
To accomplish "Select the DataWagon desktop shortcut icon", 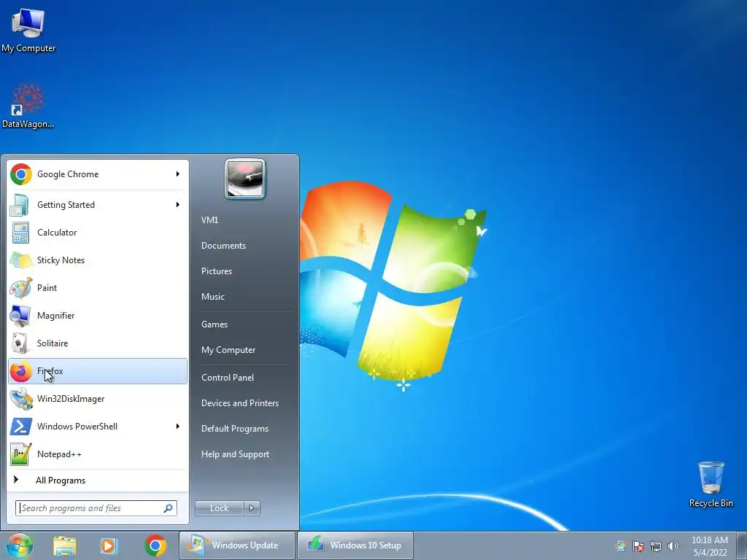I will [x=28, y=99].
